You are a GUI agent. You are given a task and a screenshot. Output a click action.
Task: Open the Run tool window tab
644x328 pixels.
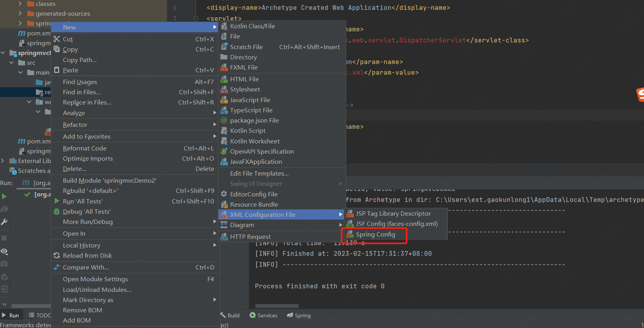tap(11, 315)
